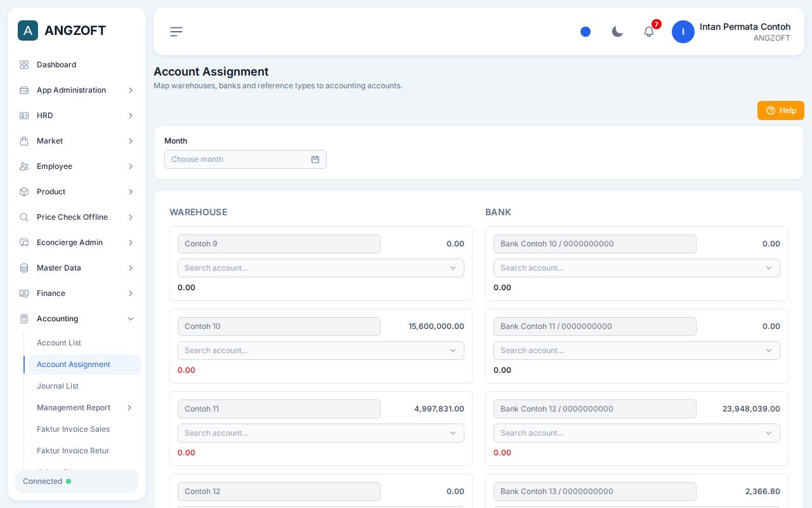The height and width of the screenshot is (508, 812).
Task: Click the Contoh 9 warehouse name field
Action: coord(279,244)
